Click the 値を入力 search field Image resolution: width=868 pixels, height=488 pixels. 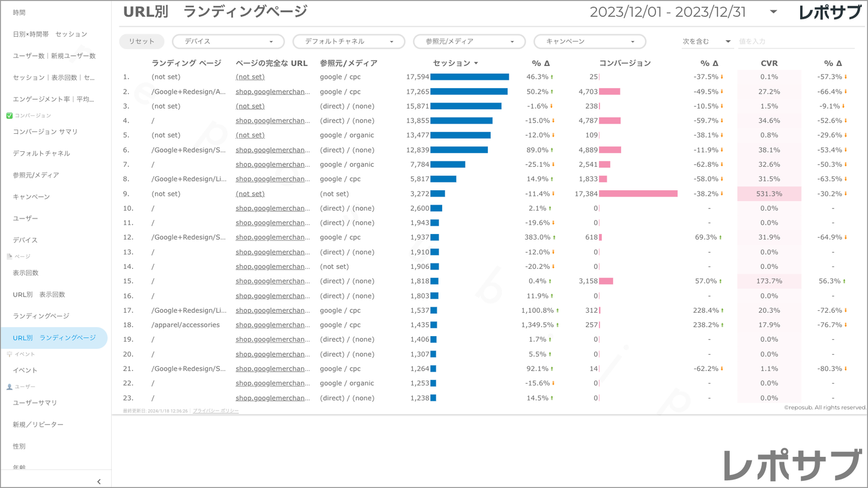794,41
